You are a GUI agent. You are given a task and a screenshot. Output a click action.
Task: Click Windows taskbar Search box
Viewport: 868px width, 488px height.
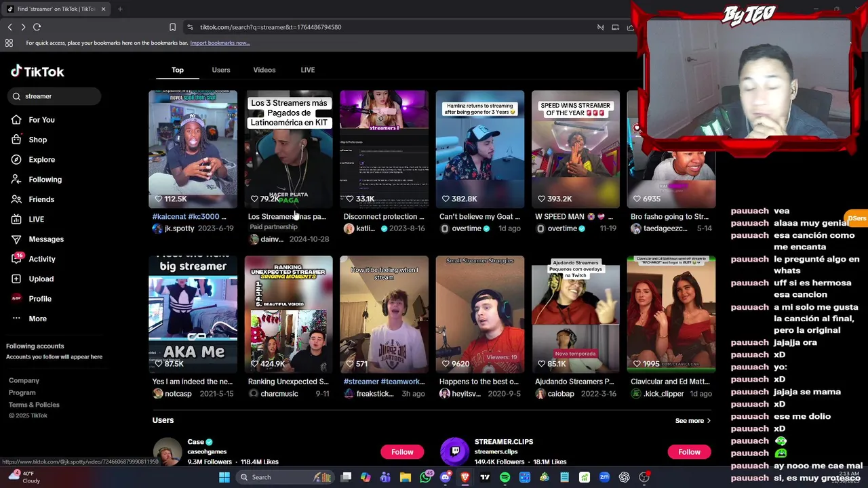285,477
